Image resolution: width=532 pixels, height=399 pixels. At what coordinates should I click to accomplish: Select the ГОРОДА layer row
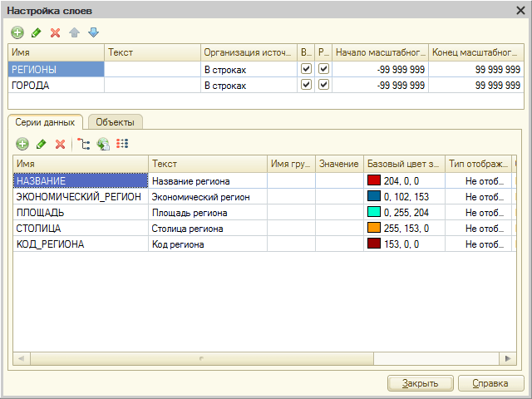coord(266,85)
